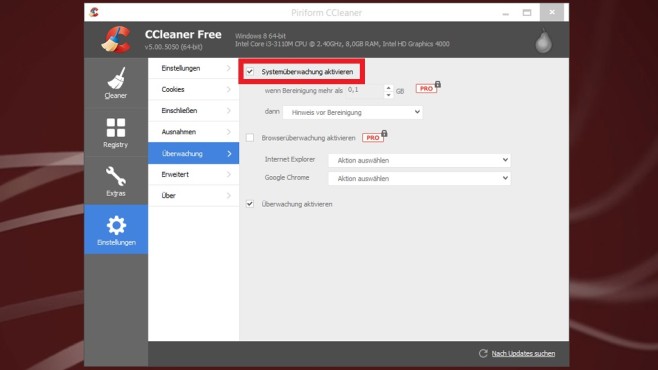Minimize the CCleaner window
Viewport: 658px width, 370px height.
506,13
